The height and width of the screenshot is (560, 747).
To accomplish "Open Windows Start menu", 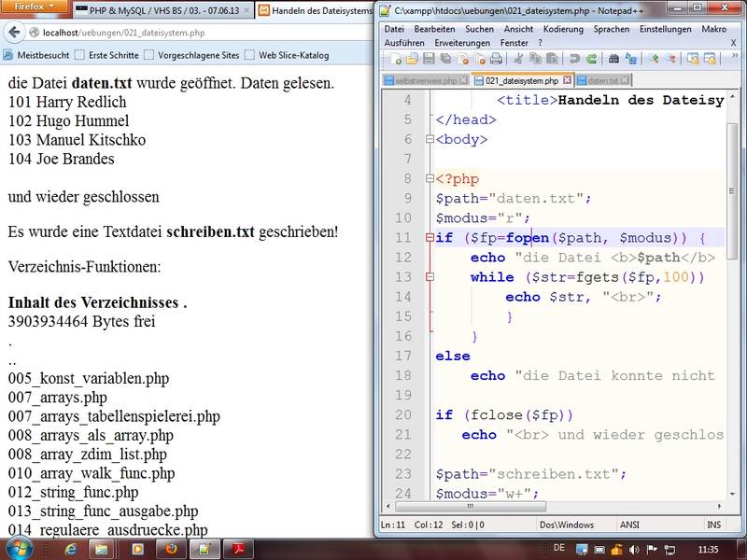I will click(19, 548).
